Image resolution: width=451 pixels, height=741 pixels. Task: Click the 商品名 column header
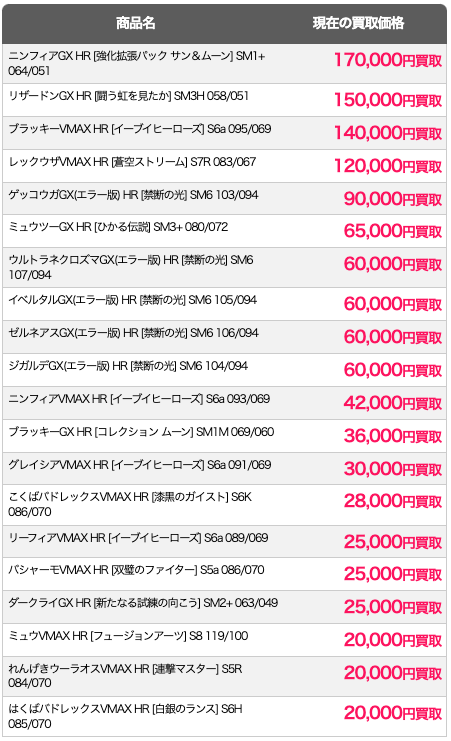point(136,23)
